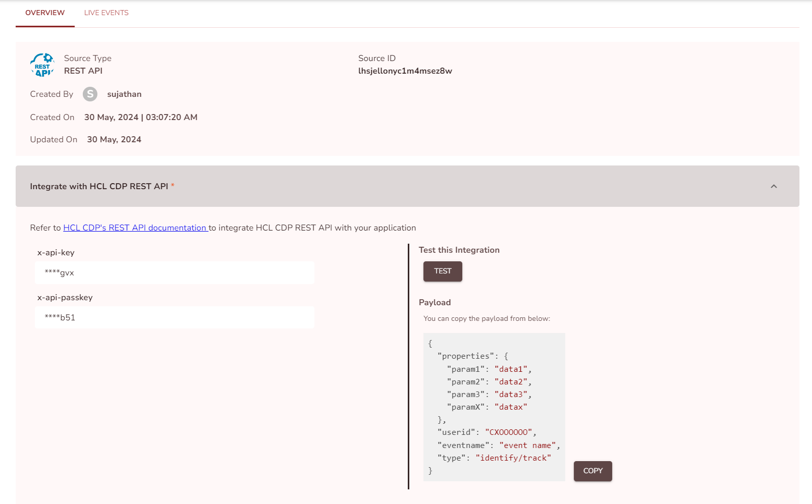Click the x-api-key field
The height and width of the screenshot is (504, 812).
tap(174, 272)
